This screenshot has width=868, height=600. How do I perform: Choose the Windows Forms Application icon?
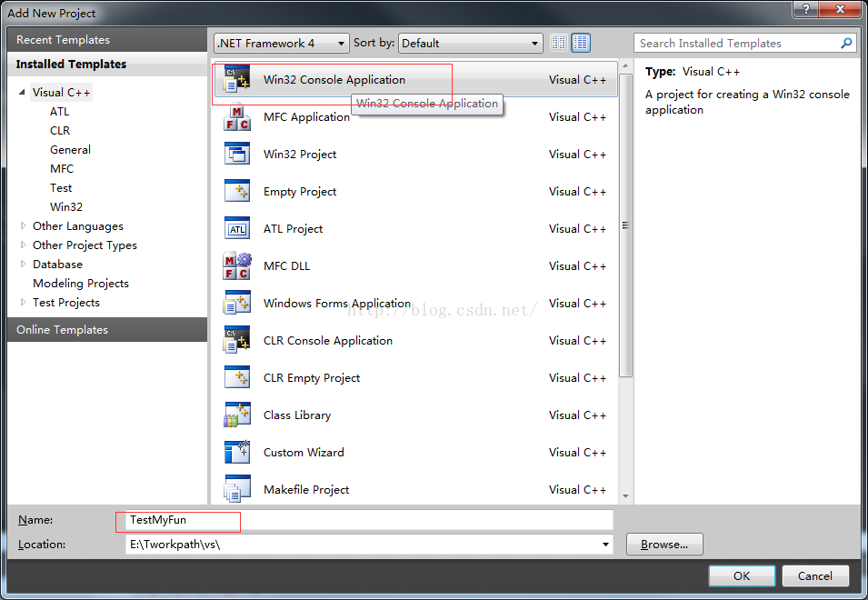(237, 304)
